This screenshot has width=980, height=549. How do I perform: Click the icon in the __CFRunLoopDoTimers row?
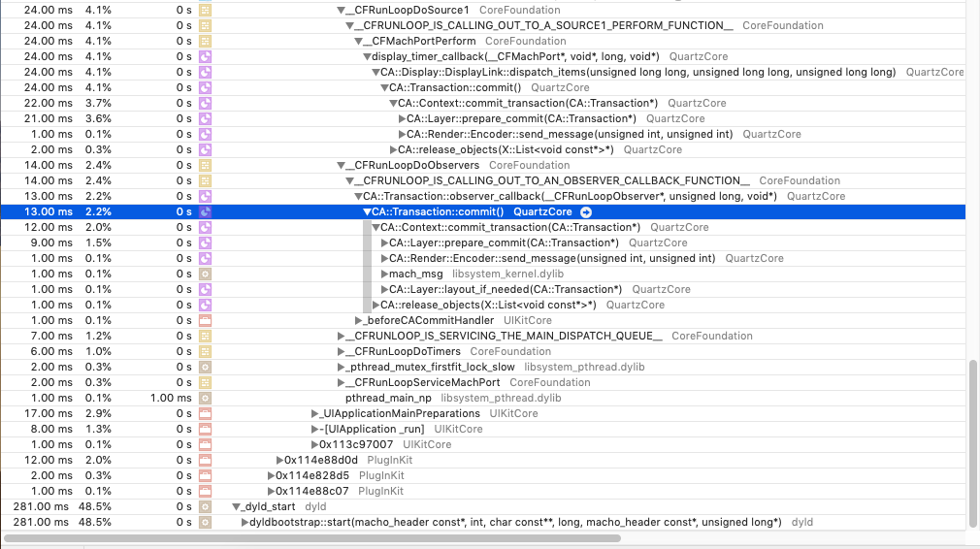point(205,352)
